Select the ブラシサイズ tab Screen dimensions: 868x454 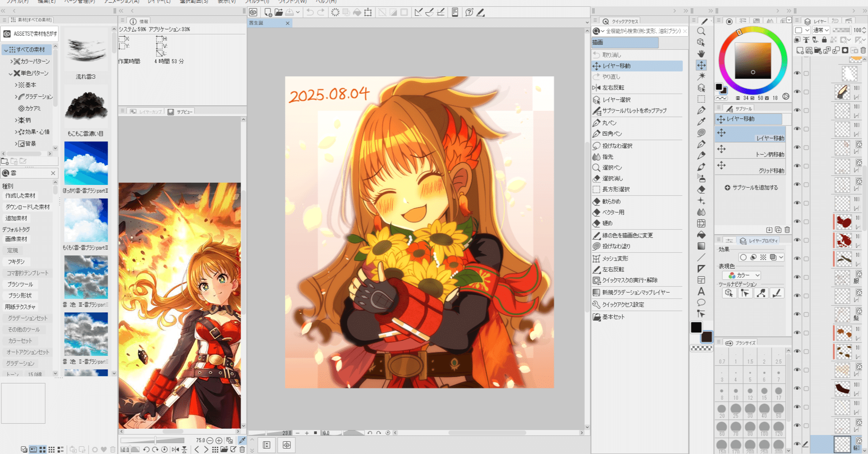tap(741, 343)
